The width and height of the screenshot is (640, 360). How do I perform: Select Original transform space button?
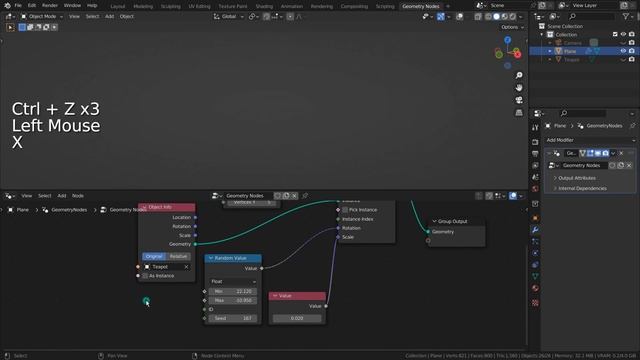coord(154,256)
